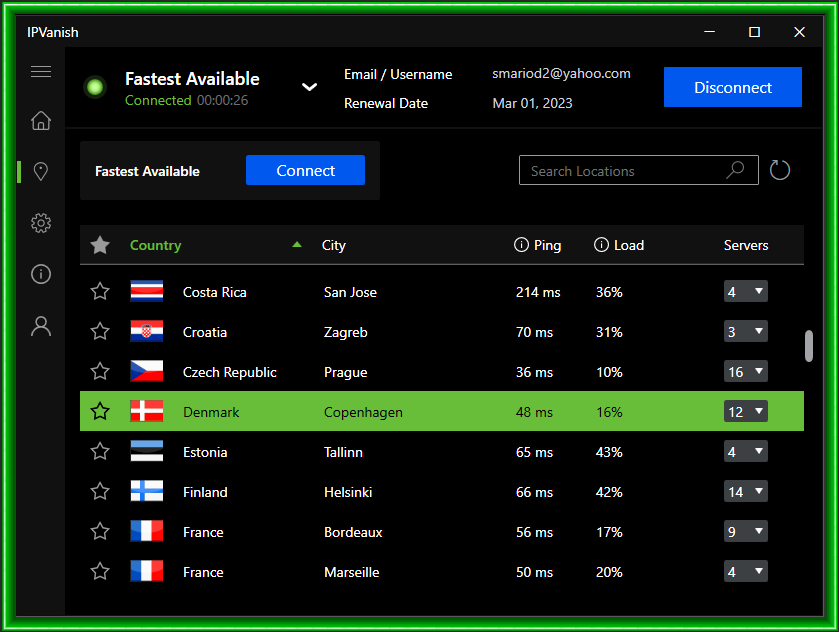Click the Denmark flag
The width and height of the screenshot is (839, 632).
[x=147, y=411]
